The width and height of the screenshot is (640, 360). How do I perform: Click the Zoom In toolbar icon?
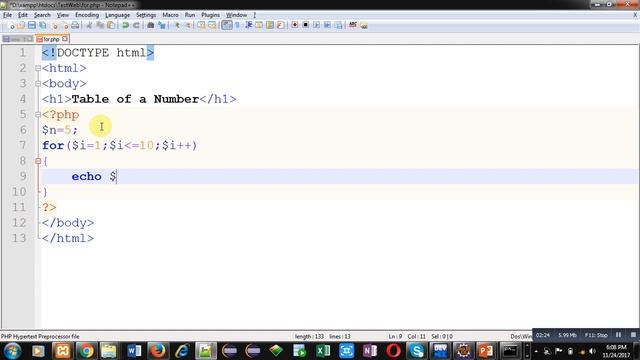177,25
